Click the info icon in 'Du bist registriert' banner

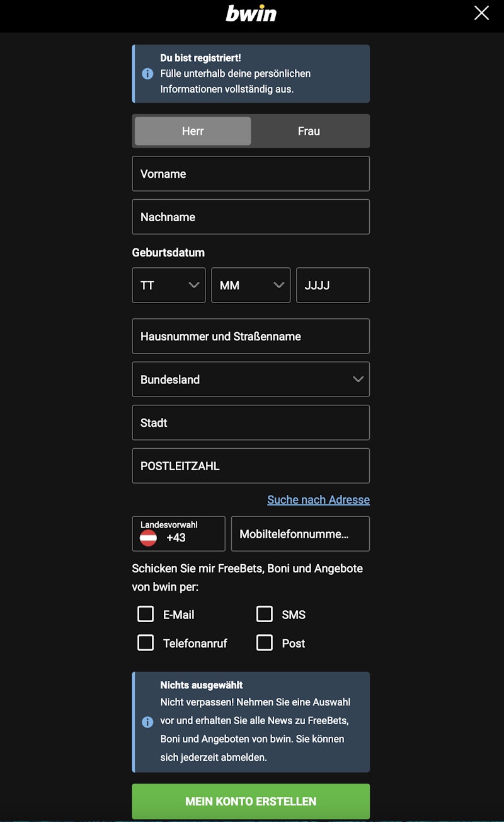coord(147,74)
